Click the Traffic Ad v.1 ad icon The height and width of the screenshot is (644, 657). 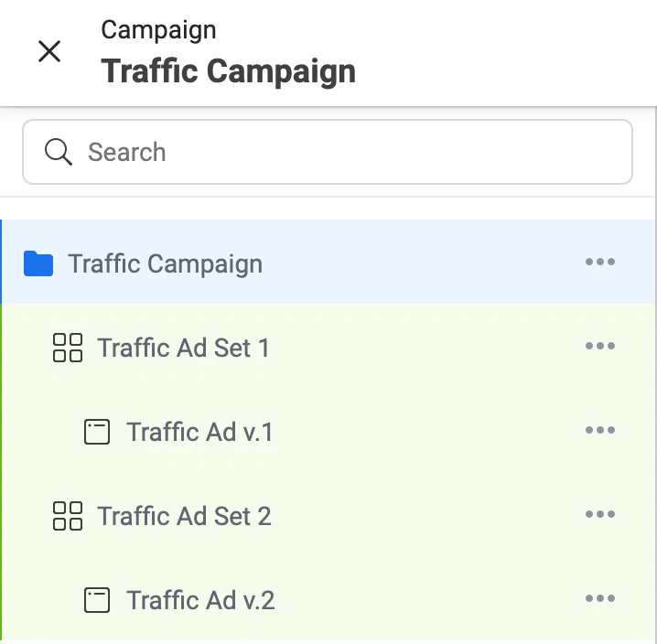pos(97,432)
